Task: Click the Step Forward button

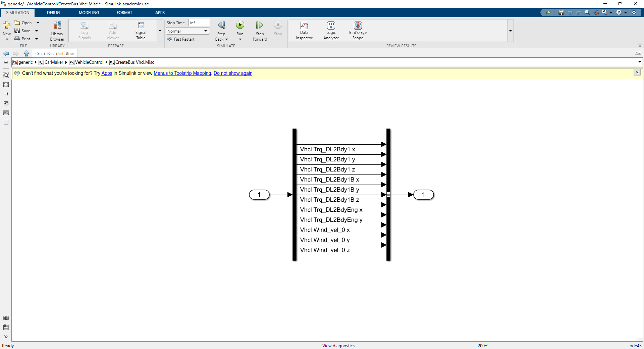Action: pos(260,31)
